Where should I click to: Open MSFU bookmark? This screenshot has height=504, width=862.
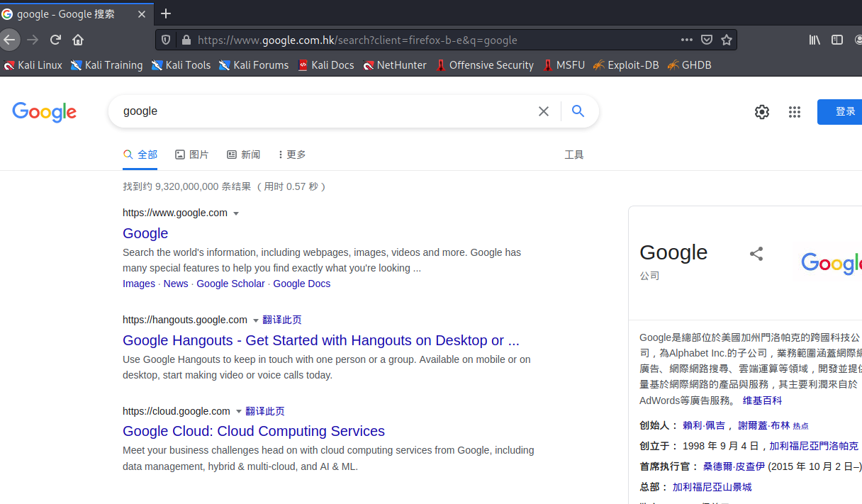[x=564, y=65]
